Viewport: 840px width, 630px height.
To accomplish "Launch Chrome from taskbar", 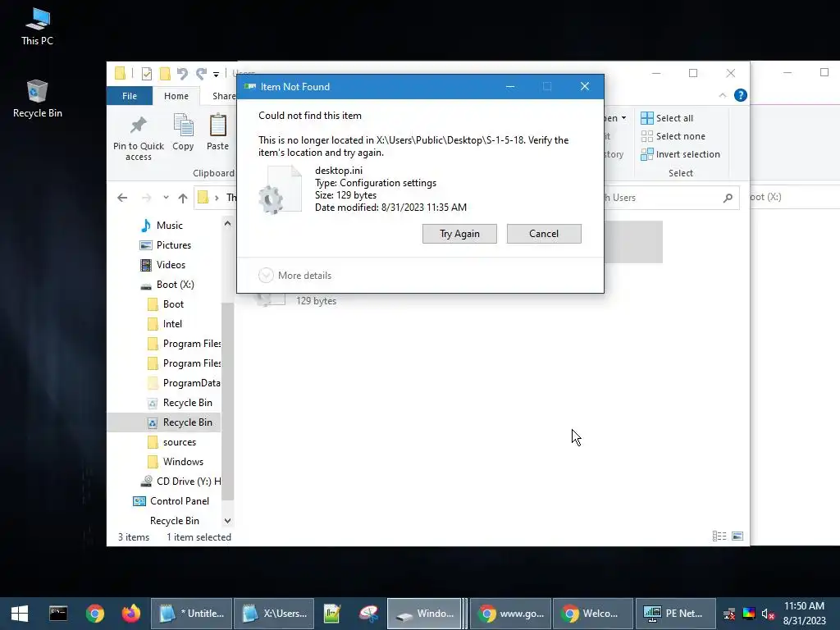I will pos(95,614).
